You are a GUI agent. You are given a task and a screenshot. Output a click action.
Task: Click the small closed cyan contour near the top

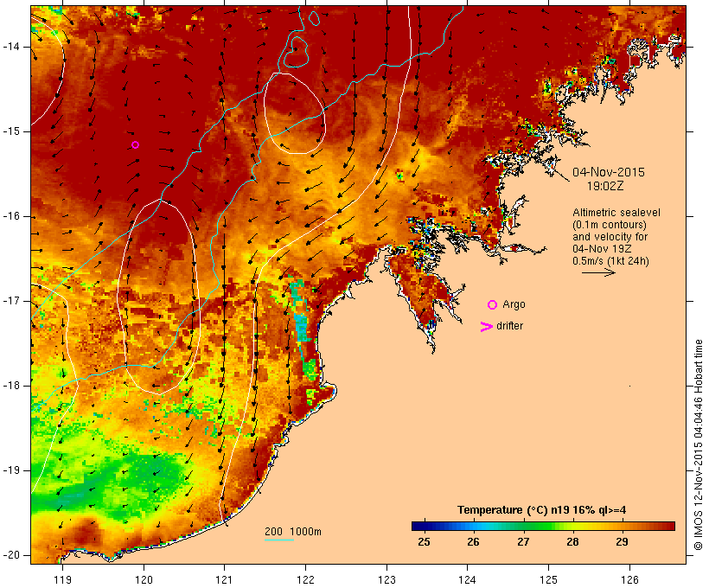tap(314, 17)
